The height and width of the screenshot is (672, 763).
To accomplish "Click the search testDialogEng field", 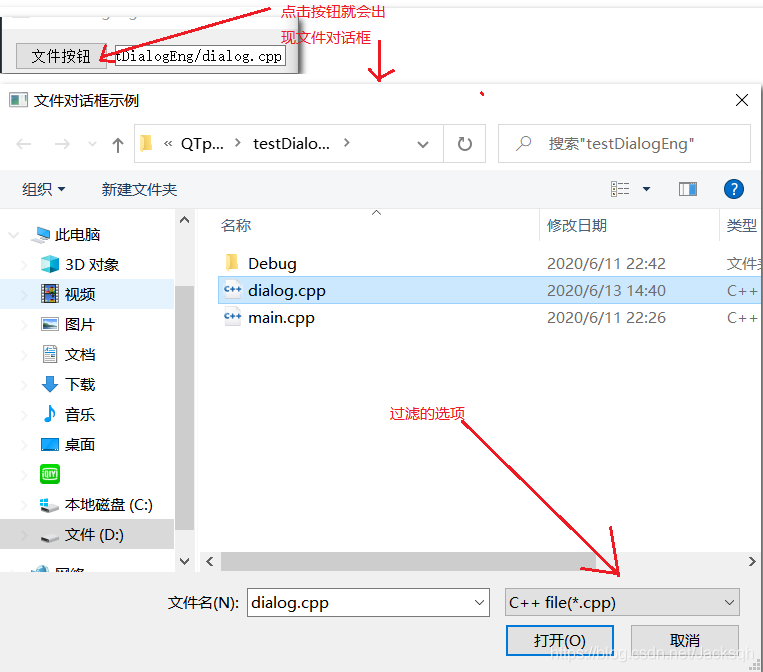I will (624, 144).
